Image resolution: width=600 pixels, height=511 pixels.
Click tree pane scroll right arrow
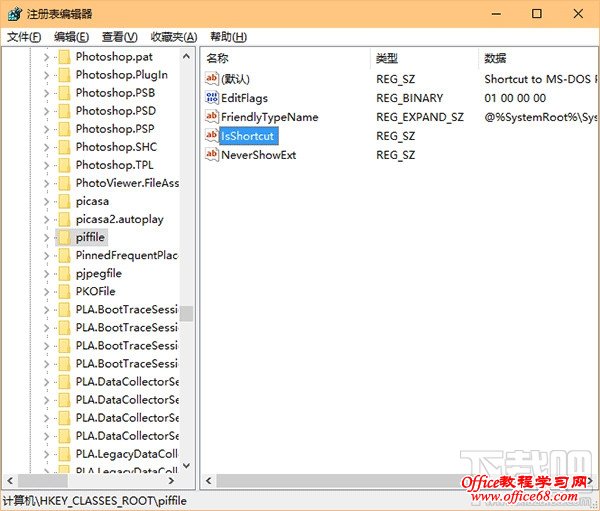pos(171,480)
